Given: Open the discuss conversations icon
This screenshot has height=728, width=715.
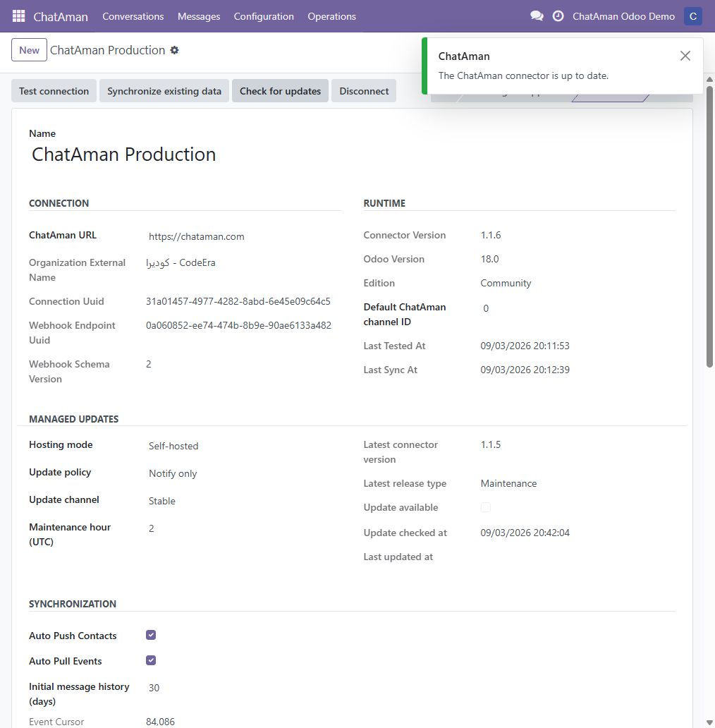Looking at the screenshot, I should [x=537, y=16].
